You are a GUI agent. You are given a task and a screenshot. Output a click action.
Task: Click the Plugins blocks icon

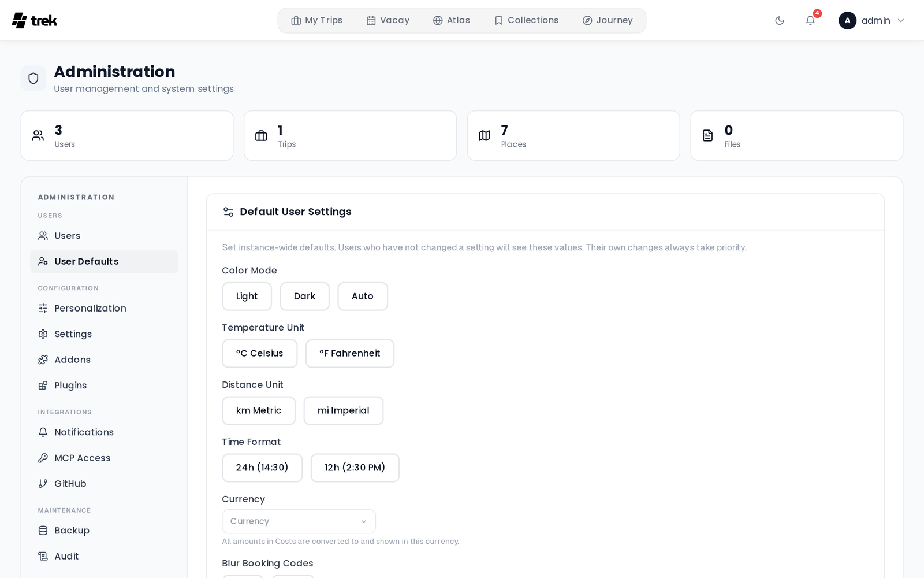click(x=43, y=386)
